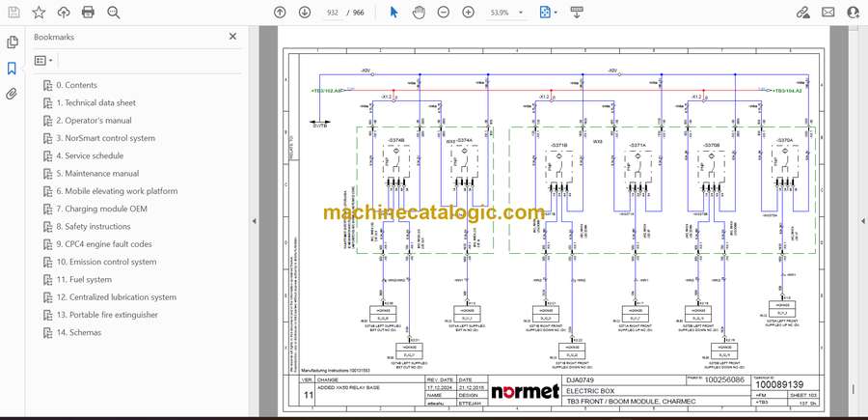Open bookmark 12. Centralized lubrication system
This screenshot has height=420, width=868.
(117, 297)
